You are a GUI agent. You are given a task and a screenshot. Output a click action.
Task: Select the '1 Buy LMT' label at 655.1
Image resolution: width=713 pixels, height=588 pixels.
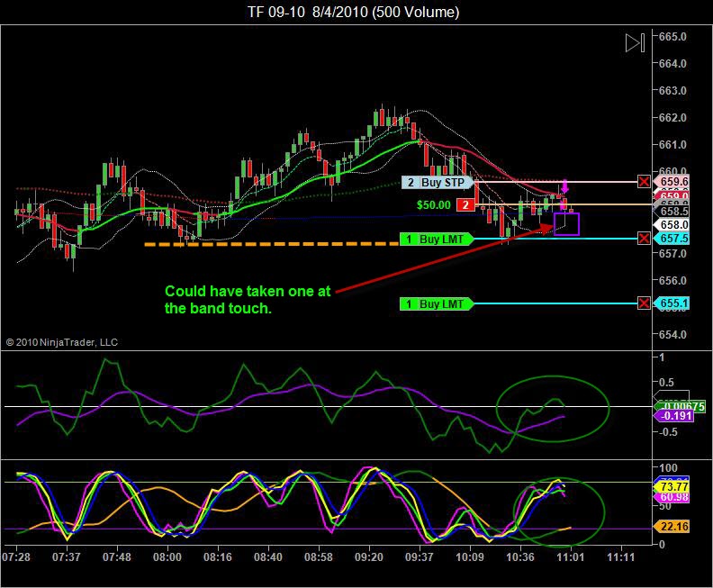(437, 303)
